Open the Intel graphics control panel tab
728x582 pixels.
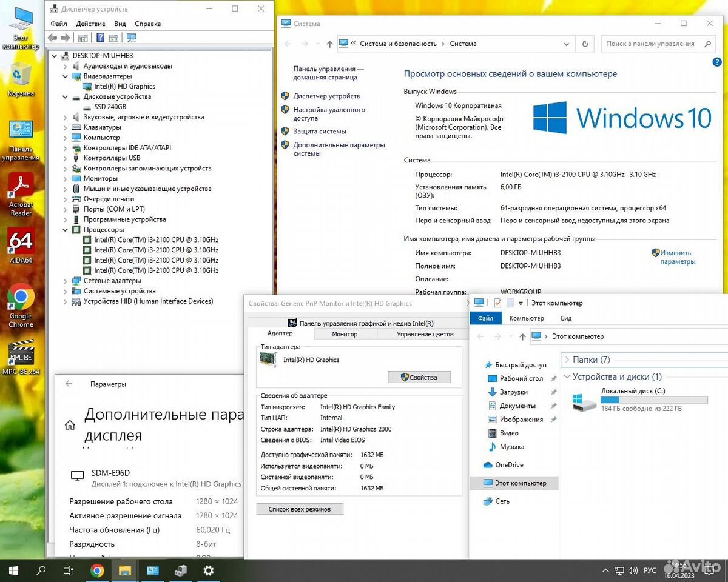pyautogui.click(x=360, y=323)
